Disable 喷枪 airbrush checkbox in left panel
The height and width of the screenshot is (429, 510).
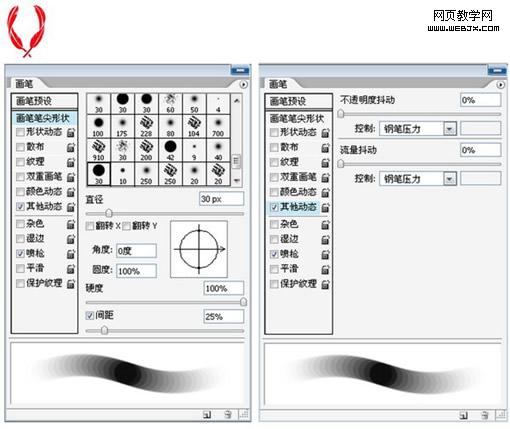[20, 254]
